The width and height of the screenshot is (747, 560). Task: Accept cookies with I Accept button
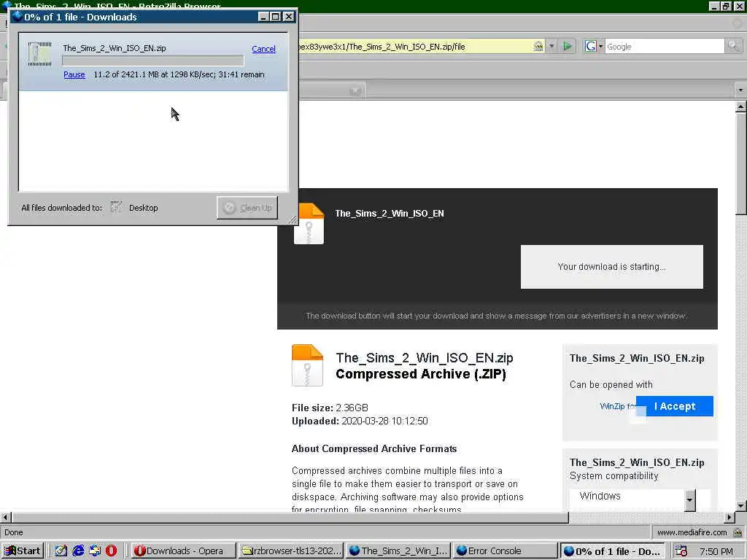pos(675,406)
